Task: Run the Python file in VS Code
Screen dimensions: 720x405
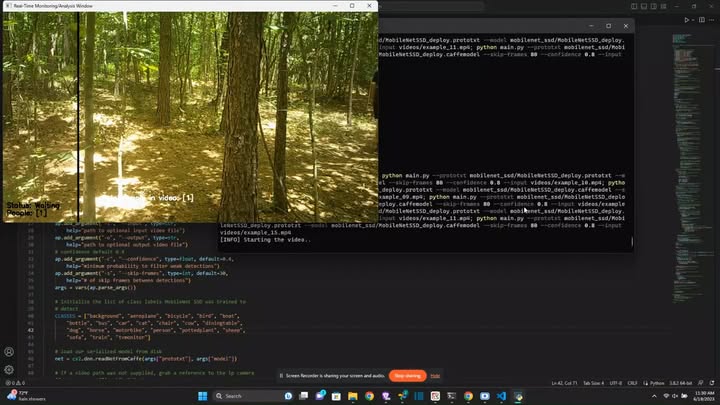Action: point(686,20)
